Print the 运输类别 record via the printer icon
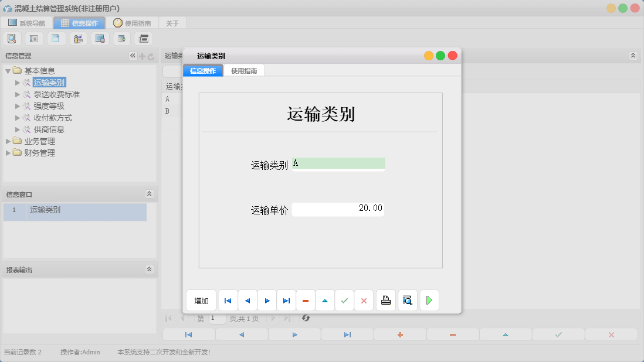 point(386,300)
